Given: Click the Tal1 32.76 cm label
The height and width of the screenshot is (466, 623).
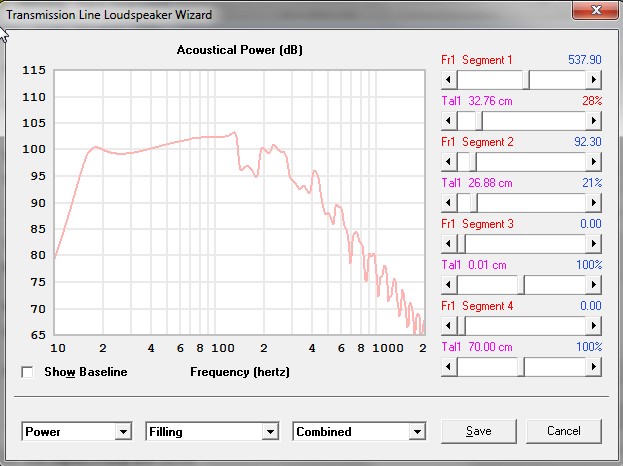Looking at the screenshot, I should [x=477, y=101].
